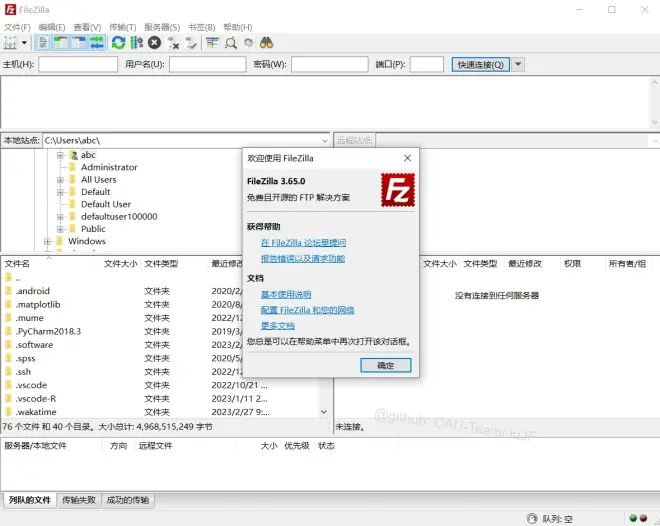
Task: Click local file list scroll down arrow
Action: 324,412
